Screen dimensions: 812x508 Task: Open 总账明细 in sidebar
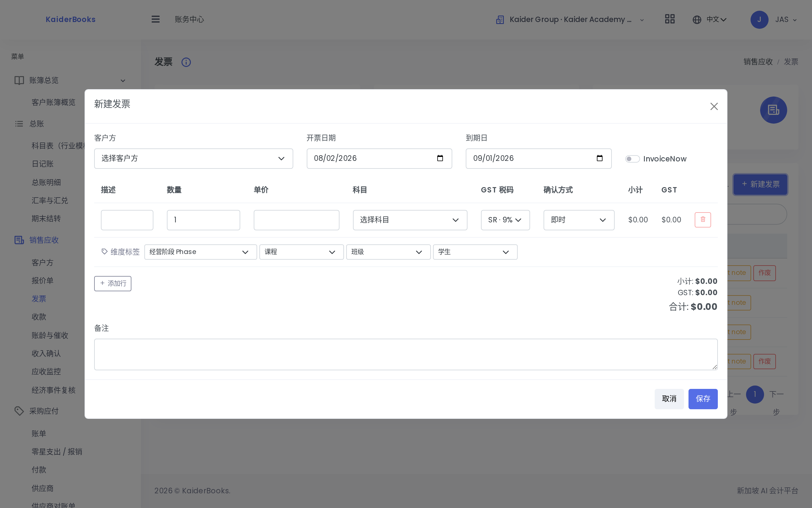(46, 182)
